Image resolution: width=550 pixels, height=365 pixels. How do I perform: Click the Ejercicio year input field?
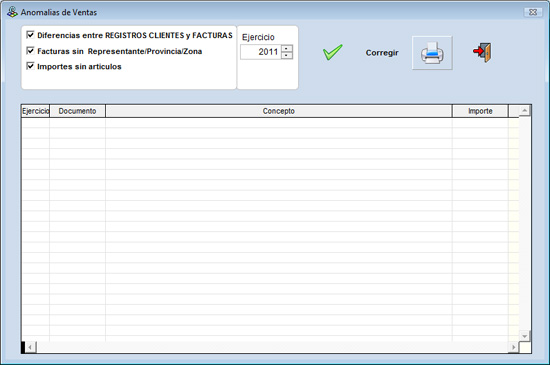pos(261,52)
